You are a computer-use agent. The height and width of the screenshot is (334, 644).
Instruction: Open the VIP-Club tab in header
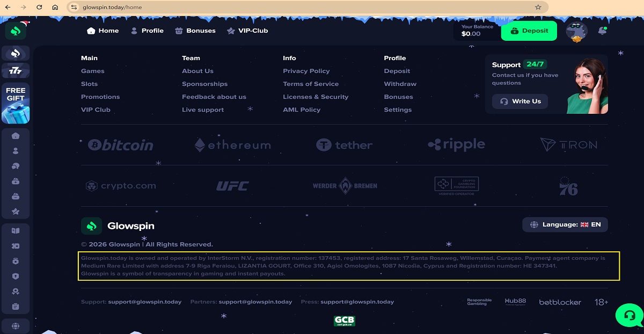click(247, 31)
